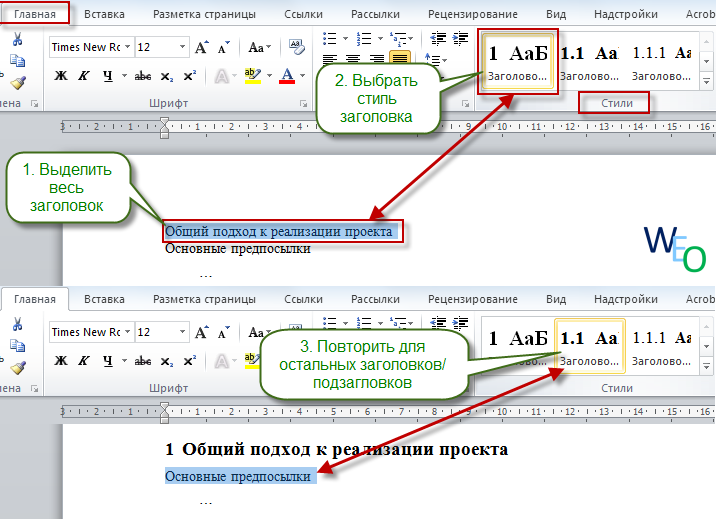
Task: Click the Text Effects A icon in the top ribbon
Action: (x=221, y=76)
